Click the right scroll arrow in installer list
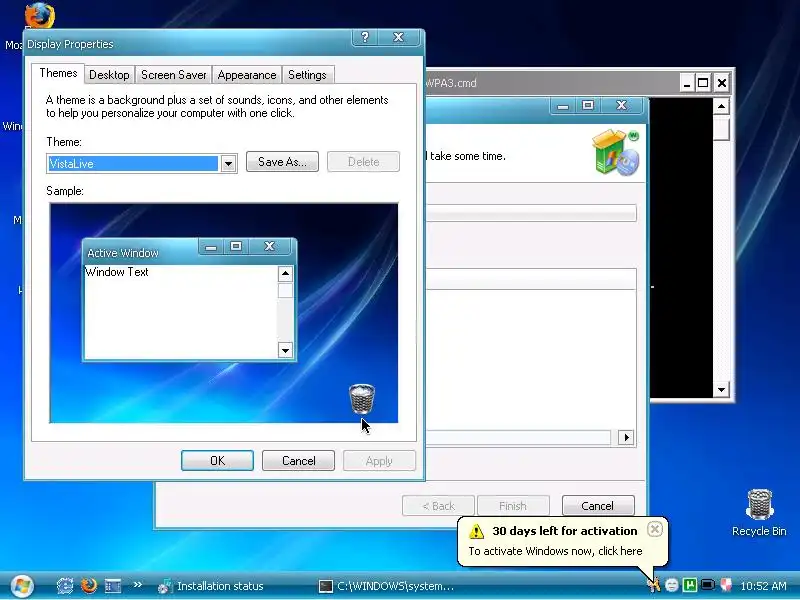 point(626,437)
